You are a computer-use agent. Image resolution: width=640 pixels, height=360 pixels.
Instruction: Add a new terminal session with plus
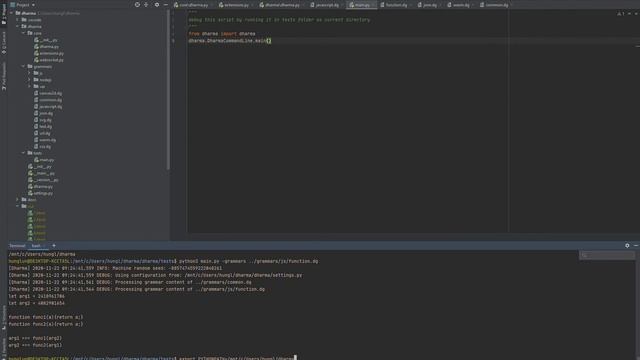pos(54,246)
